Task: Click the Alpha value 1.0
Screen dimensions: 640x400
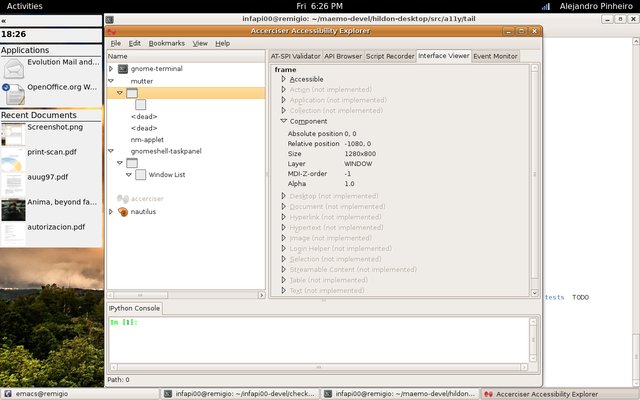Action: click(349, 184)
